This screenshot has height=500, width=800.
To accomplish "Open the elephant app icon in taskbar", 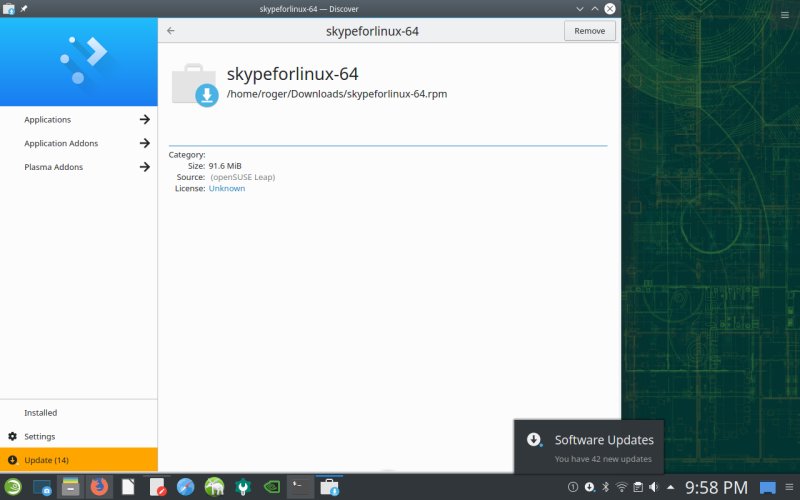I will click(214, 487).
